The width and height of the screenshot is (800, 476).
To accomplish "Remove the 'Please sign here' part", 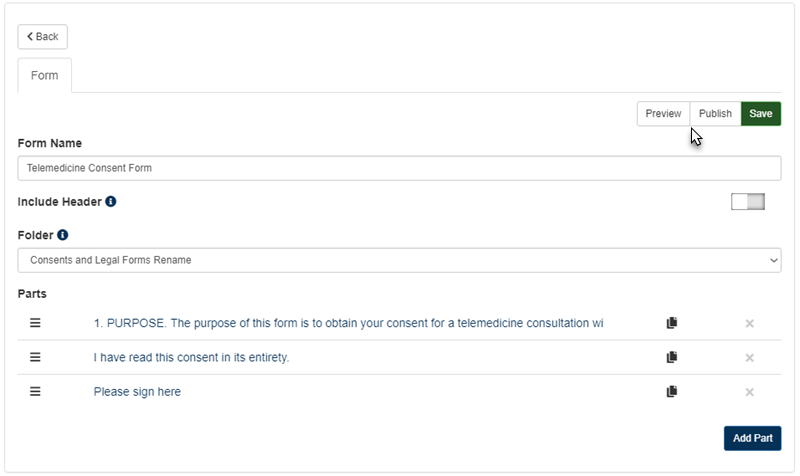I will (x=749, y=392).
